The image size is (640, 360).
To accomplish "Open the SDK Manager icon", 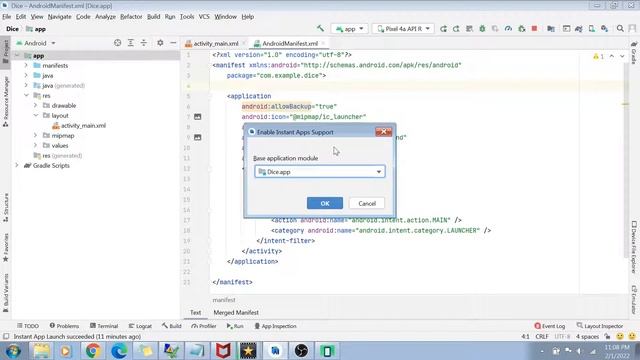I will point(604,29).
